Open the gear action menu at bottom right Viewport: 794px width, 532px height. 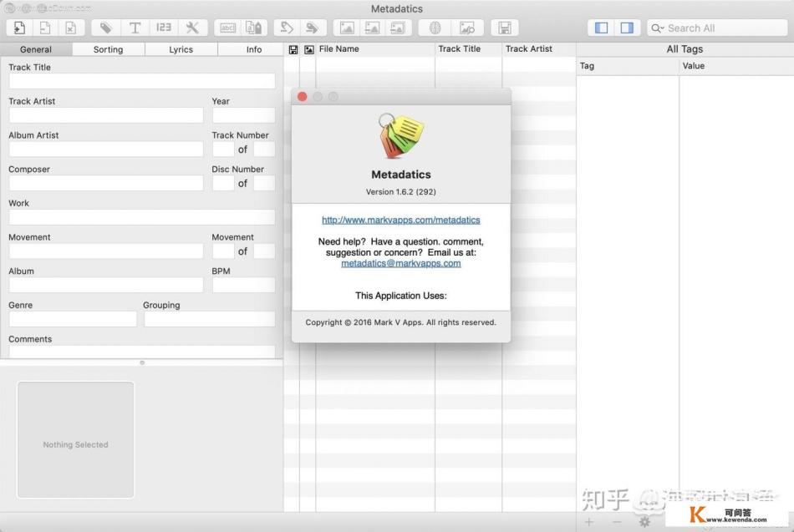click(644, 521)
